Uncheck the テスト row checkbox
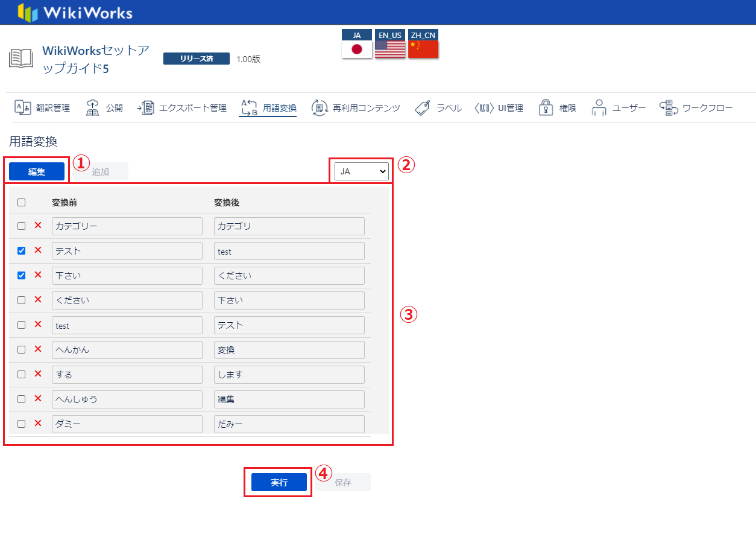Image resolution: width=756 pixels, height=537 pixels. coord(22,250)
